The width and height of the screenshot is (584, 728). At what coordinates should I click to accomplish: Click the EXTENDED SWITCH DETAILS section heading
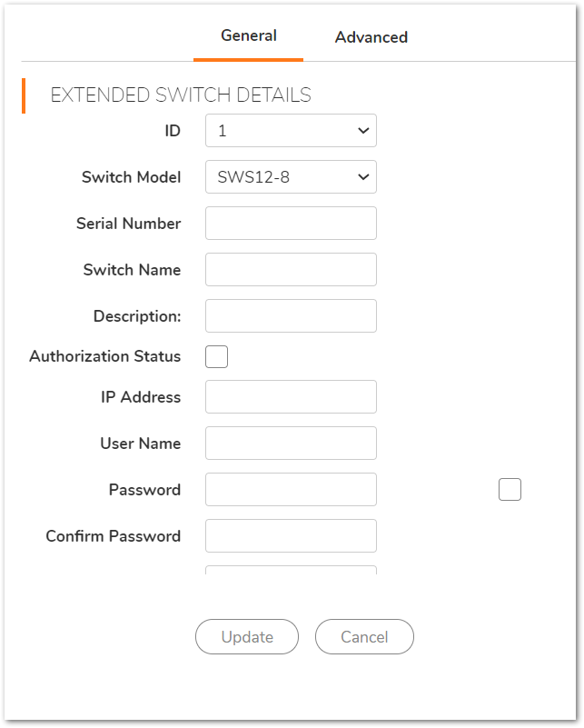[181, 95]
